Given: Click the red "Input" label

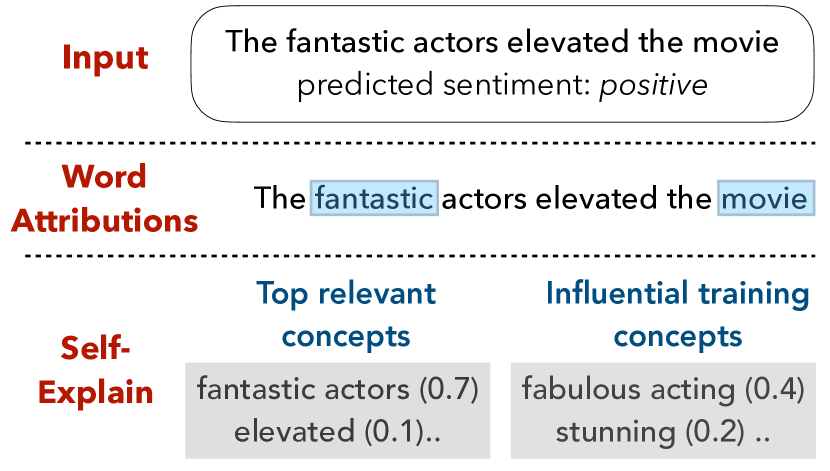Looking at the screenshot, I should (105, 57).
